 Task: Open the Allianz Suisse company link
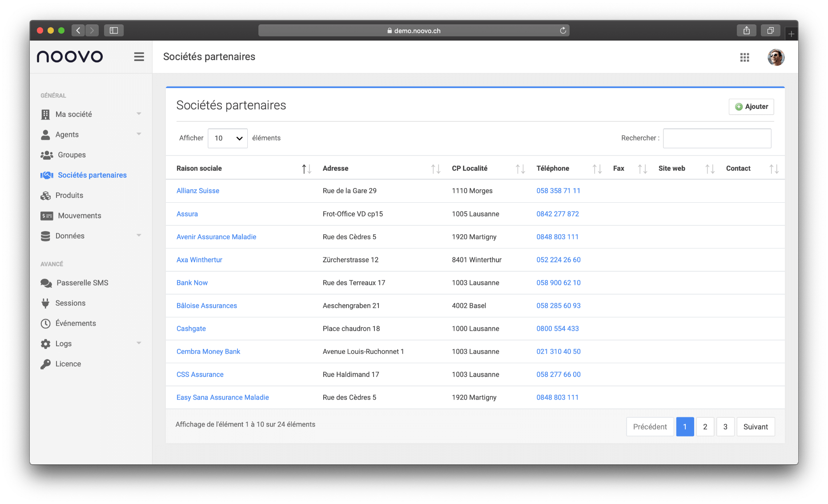click(198, 191)
